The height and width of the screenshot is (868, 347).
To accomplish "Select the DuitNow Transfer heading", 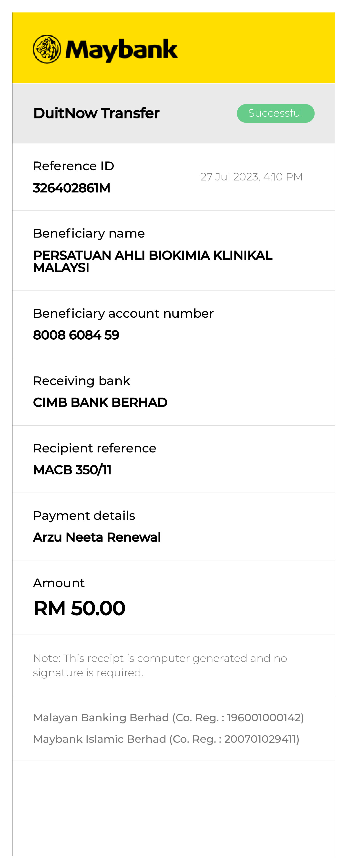I will [96, 113].
